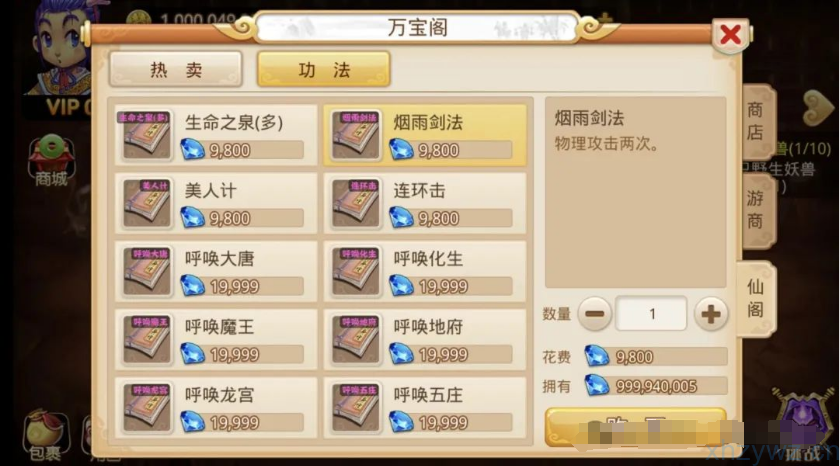Open the 包裹 bag icon
Viewport: 840px width, 466px height.
tap(46, 435)
